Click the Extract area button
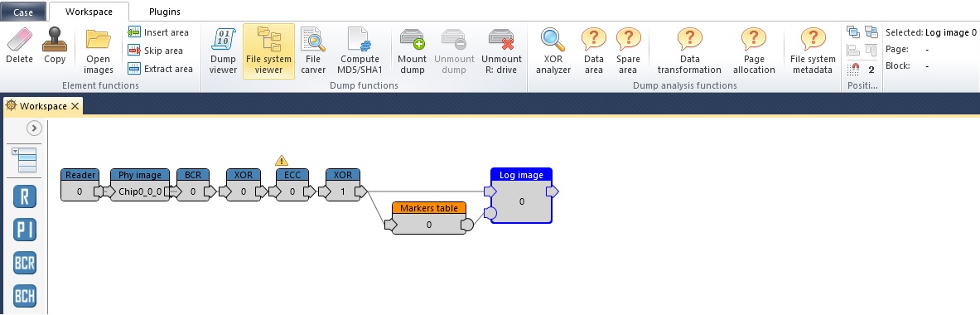Screen dimensions: 980x315 click(161, 69)
